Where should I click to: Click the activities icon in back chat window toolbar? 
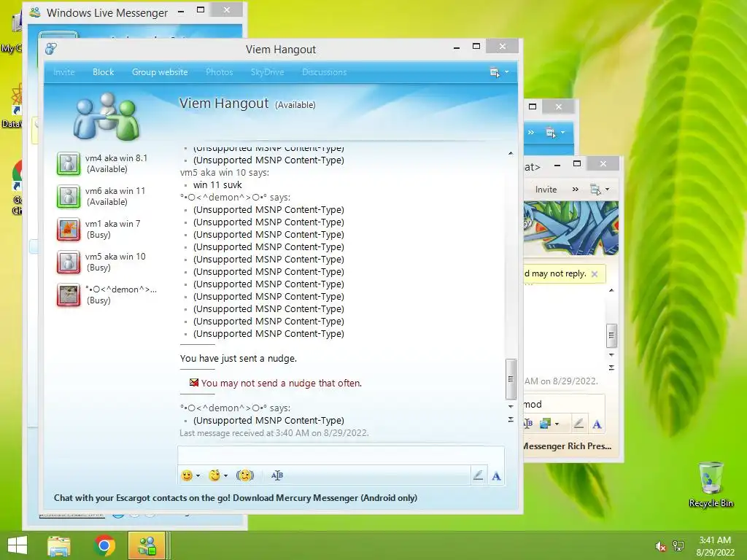(545, 424)
